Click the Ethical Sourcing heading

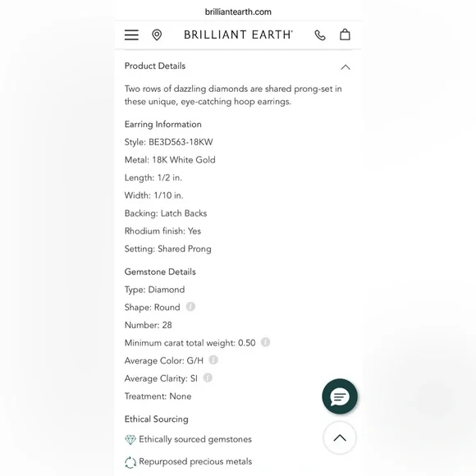tap(156, 419)
